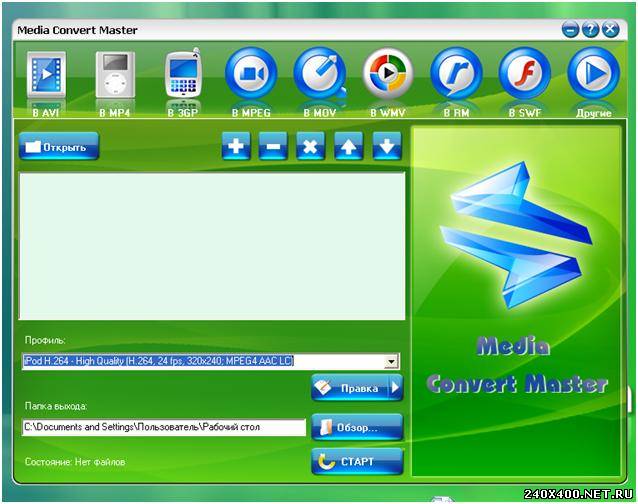The image size is (638, 504).
Task: Click the Media Convert Master title text
Action: pos(77,30)
